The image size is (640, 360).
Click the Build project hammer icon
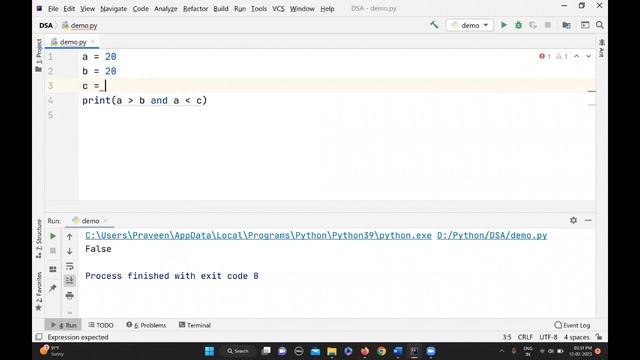[x=434, y=25]
